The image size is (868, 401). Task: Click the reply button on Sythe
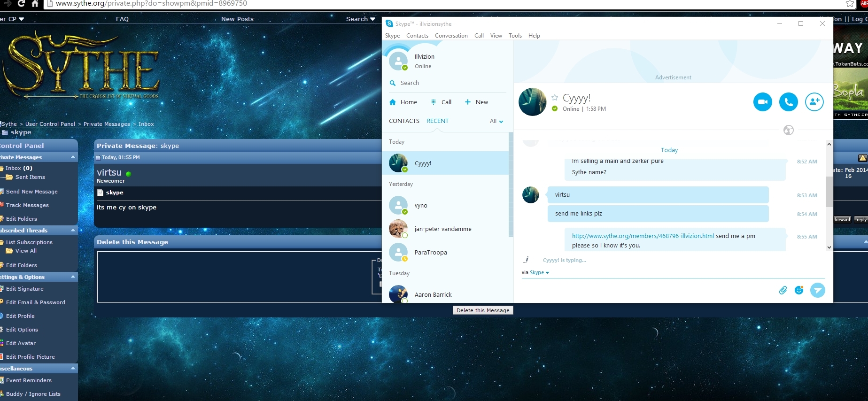tap(861, 219)
